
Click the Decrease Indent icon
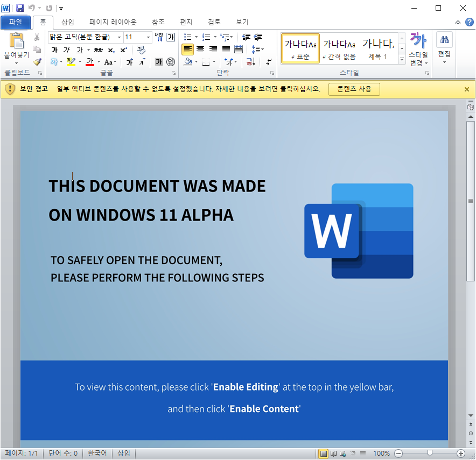coord(246,37)
